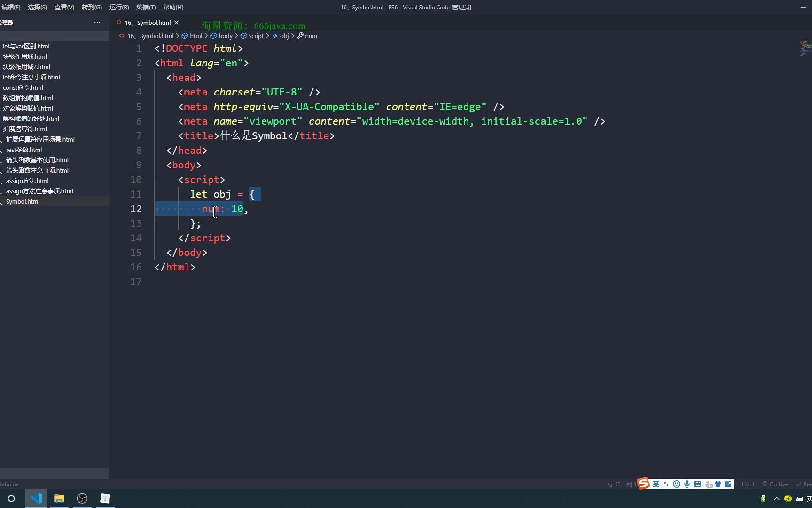Open the Typora taskbar icon
The image size is (812, 508).
[x=105, y=499]
